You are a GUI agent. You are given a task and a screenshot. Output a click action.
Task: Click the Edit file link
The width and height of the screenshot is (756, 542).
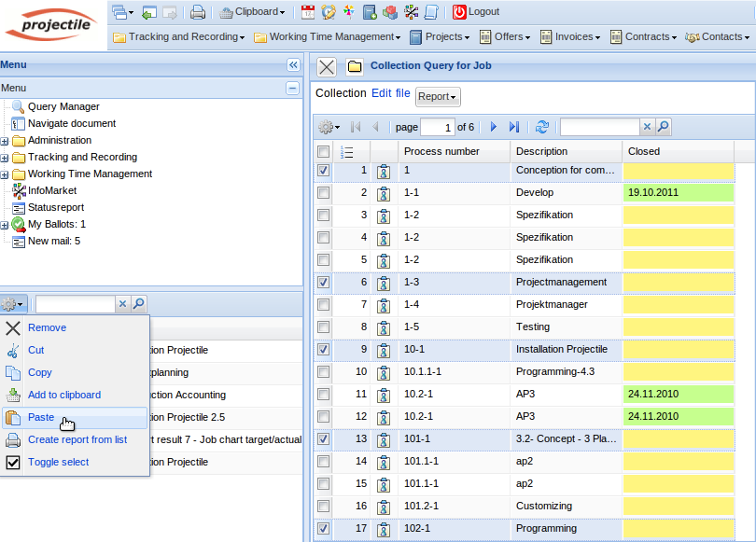[x=390, y=93]
